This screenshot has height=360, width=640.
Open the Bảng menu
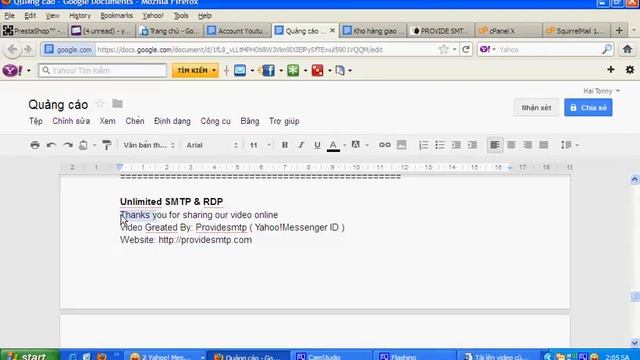(250, 121)
